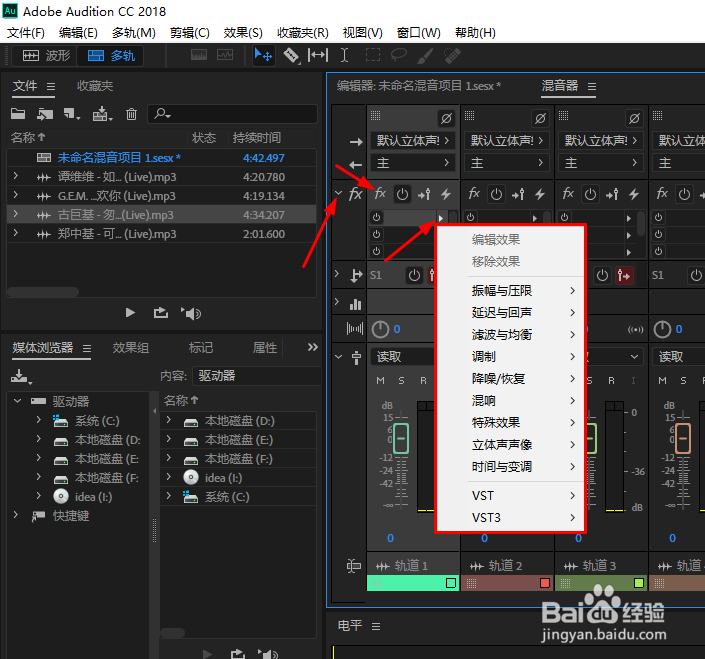Screen dimensions: 705x659
Task: Toggle effects rack power on track 3
Action: coord(590,194)
